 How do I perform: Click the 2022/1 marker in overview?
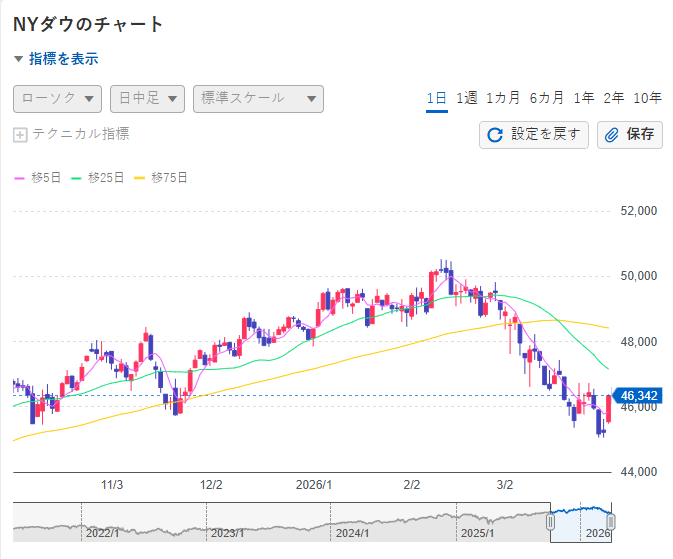click(102, 533)
